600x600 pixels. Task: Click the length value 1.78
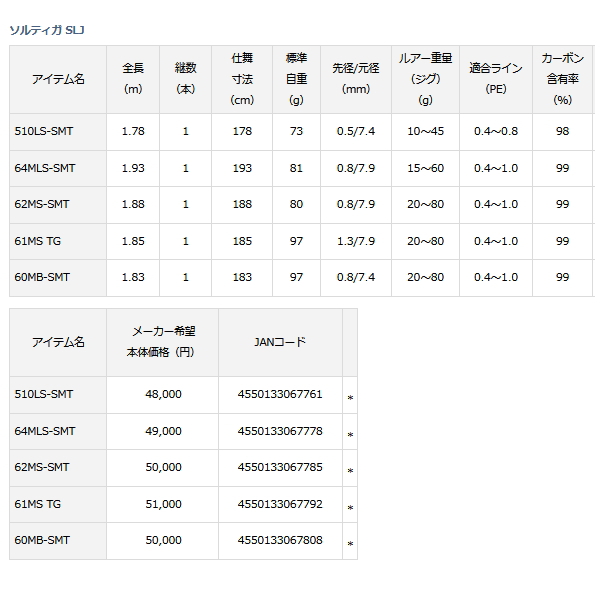[x=133, y=131]
